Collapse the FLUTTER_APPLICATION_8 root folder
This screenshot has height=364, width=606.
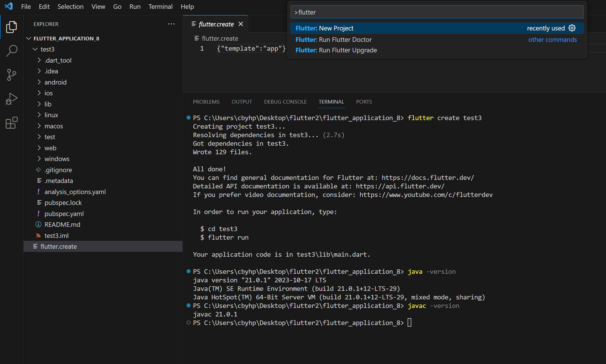pos(28,38)
